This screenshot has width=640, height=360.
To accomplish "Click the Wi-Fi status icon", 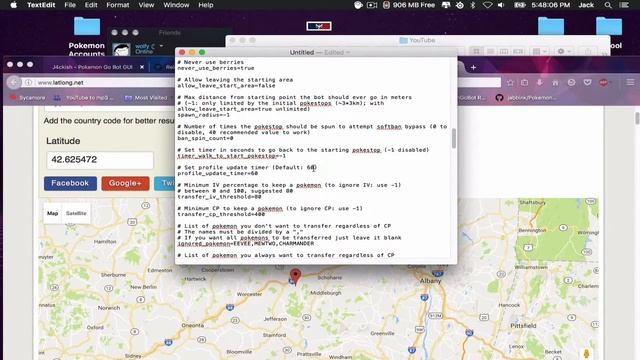I will 487,5.
